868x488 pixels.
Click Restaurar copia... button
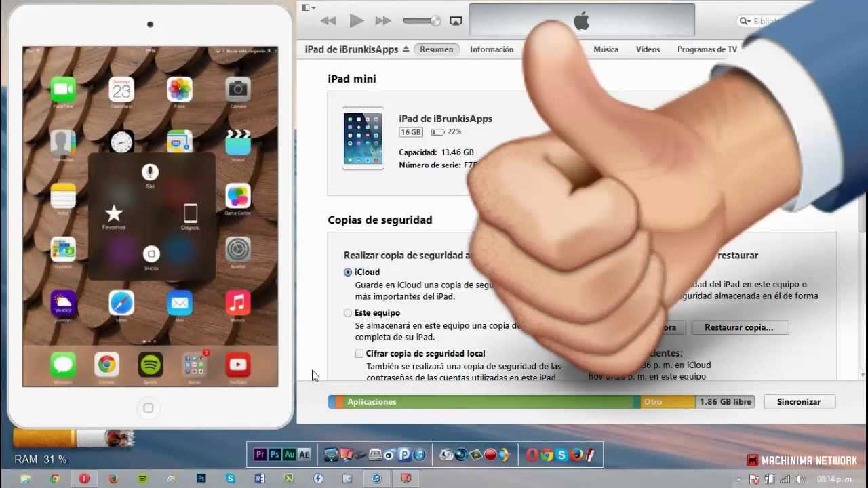[x=739, y=327]
